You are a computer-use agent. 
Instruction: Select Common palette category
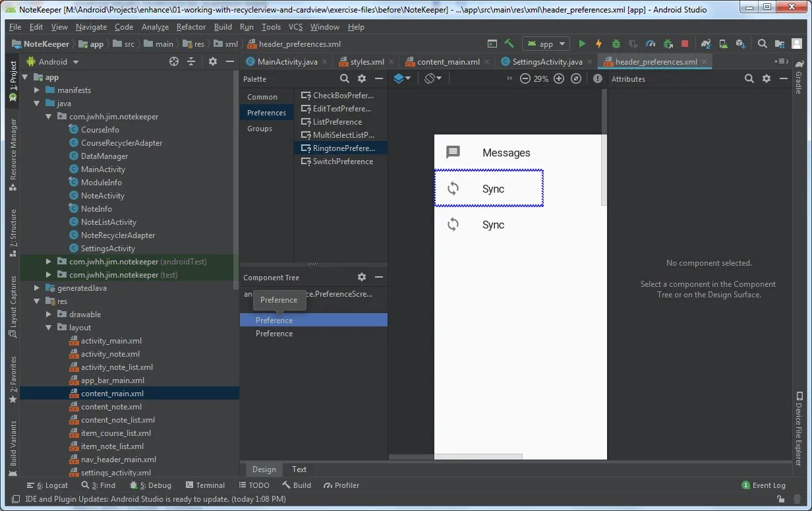(x=262, y=97)
